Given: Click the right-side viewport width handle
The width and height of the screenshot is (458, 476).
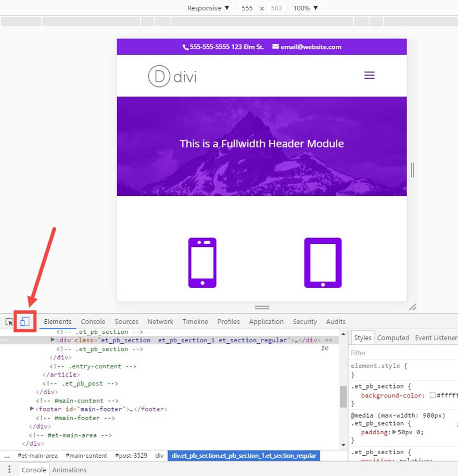Looking at the screenshot, I should tap(412, 170).
